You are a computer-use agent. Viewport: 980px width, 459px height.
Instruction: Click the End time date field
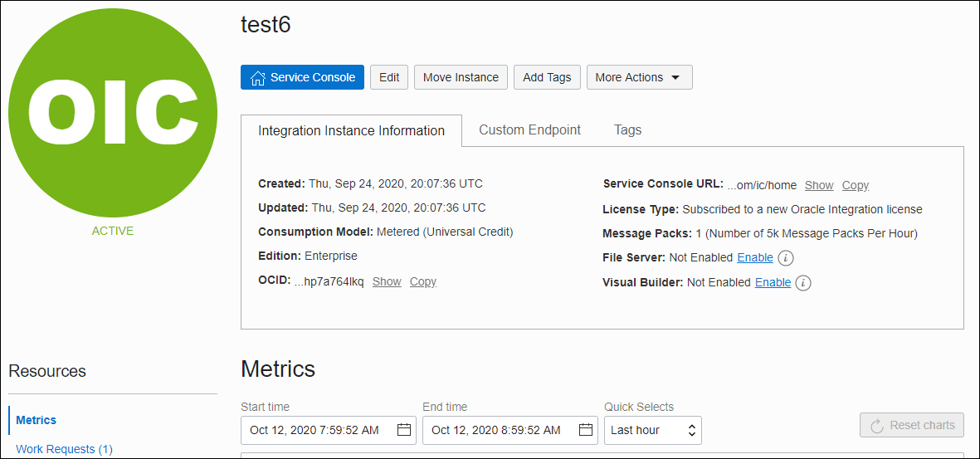pos(510,430)
